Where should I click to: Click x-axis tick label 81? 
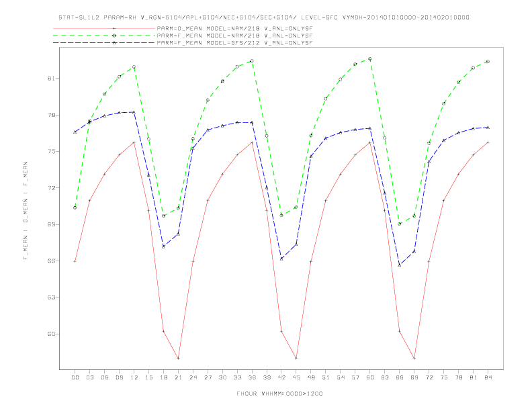[474, 377]
